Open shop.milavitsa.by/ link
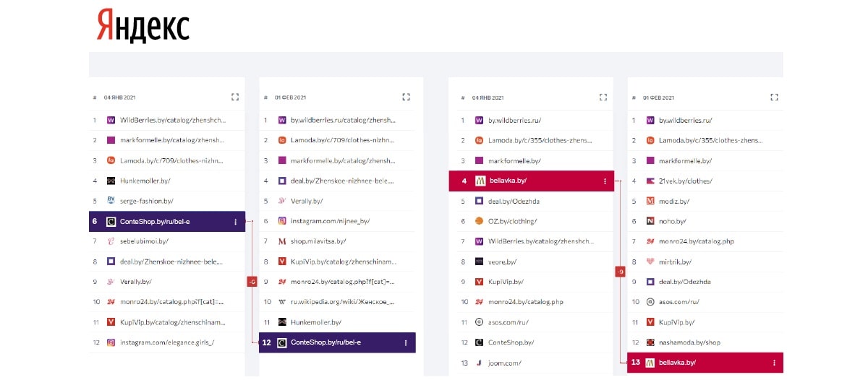Viewport: 868px width, 380px height. pos(318,241)
